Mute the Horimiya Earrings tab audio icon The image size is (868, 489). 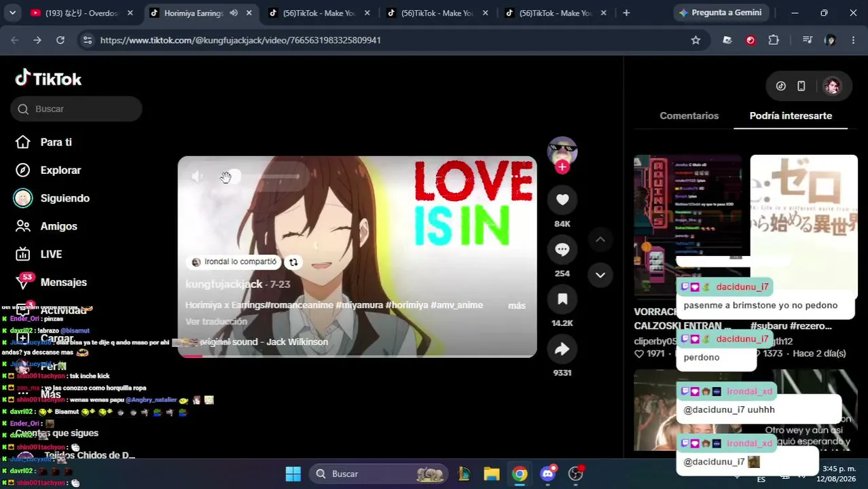tap(234, 13)
